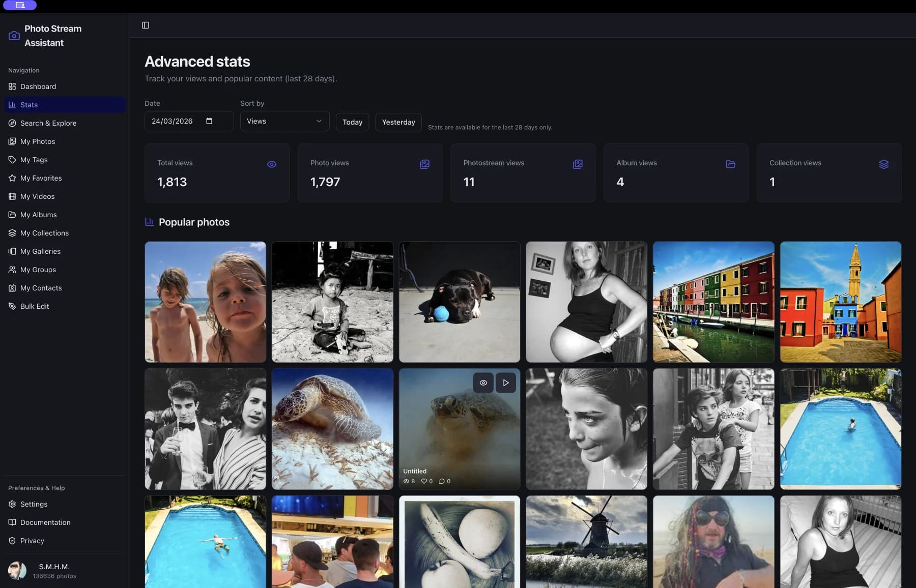Click the folder icon on Album views card
This screenshot has height=588, width=916.
click(x=731, y=164)
